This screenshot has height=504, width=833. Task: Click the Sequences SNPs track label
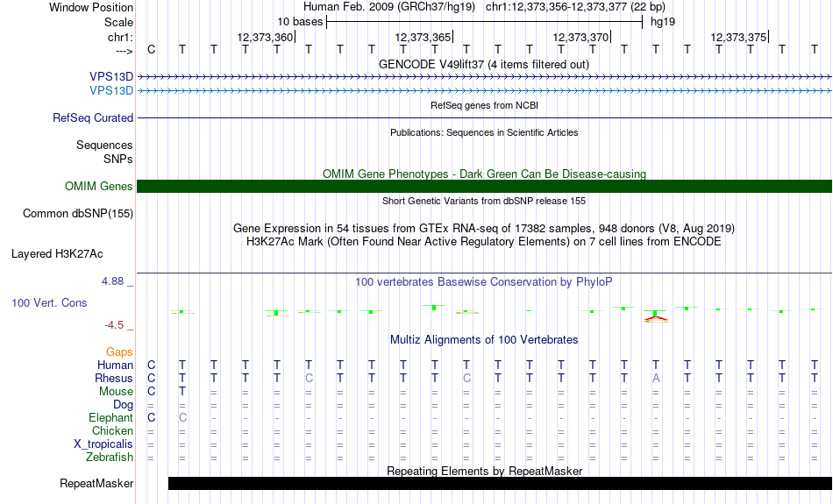point(104,153)
